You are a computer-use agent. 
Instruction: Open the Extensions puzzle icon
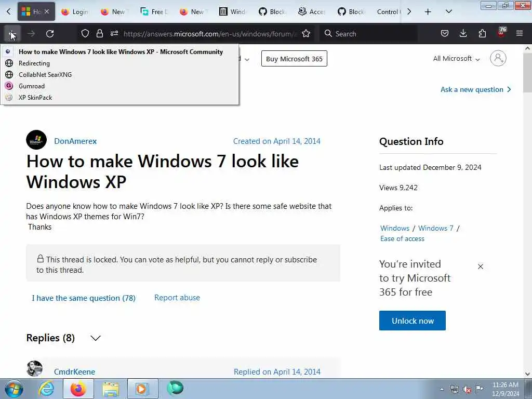[x=482, y=34]
